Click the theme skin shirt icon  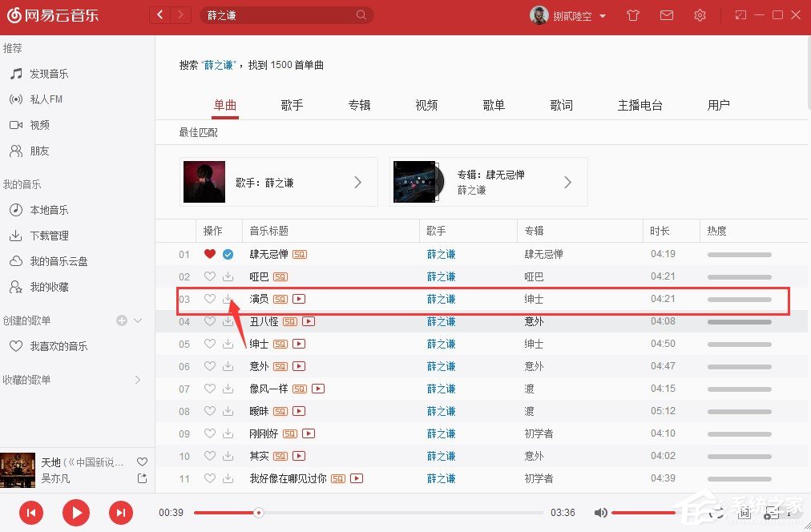pos(632,14)
